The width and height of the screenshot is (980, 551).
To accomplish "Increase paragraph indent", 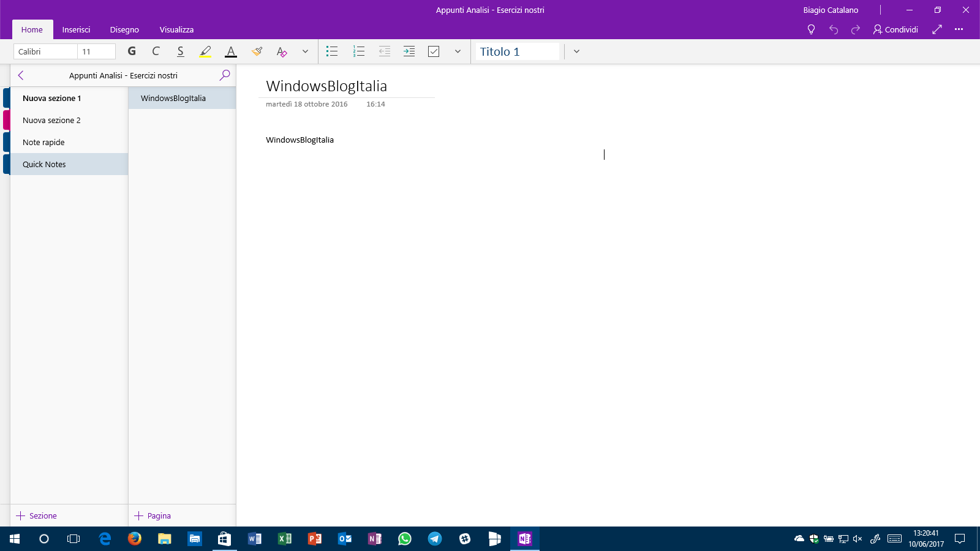I will tap(409, 51).
